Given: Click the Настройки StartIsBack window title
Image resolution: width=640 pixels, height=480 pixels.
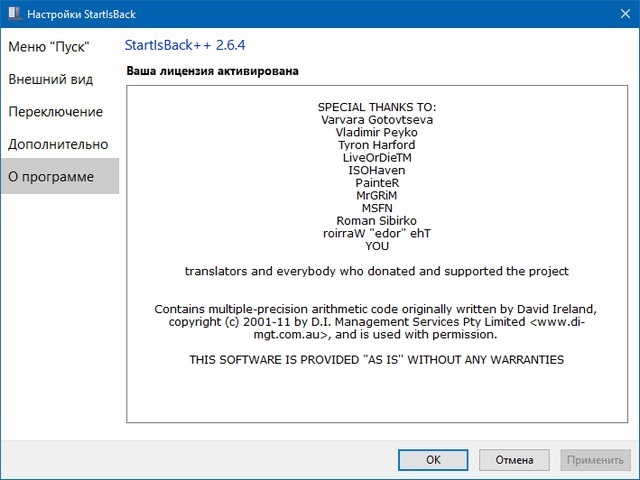Looking at the screenshot, I should pos(81,14).
